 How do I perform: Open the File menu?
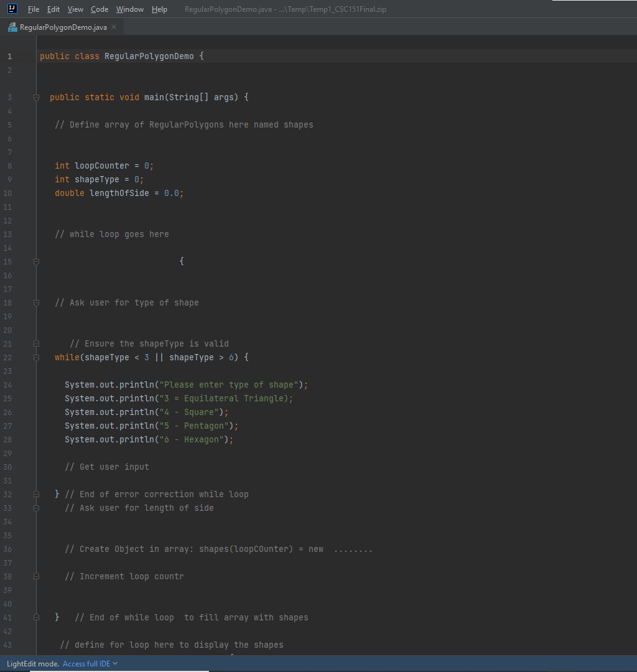[33, 9]
